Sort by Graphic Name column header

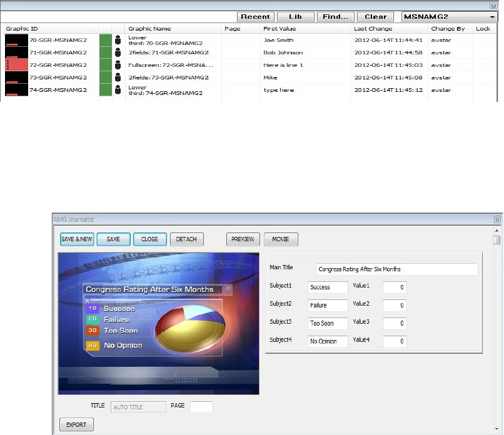point(149,29)
